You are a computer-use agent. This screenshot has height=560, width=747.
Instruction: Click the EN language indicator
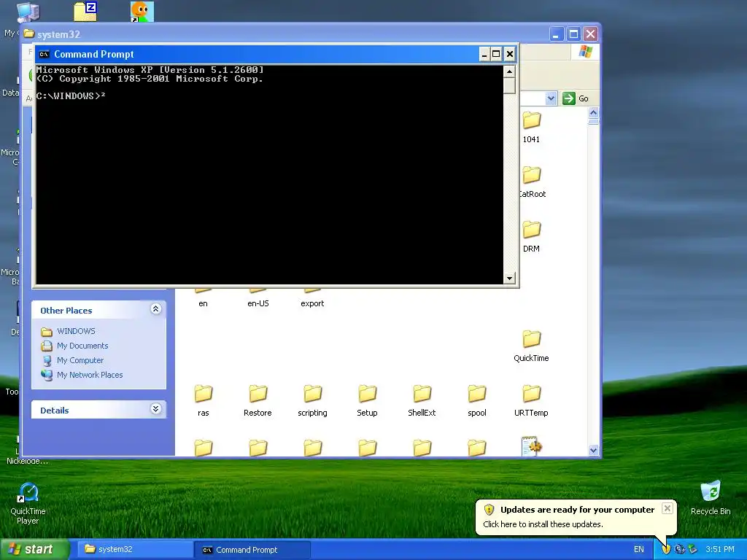[x=639, y=550]
